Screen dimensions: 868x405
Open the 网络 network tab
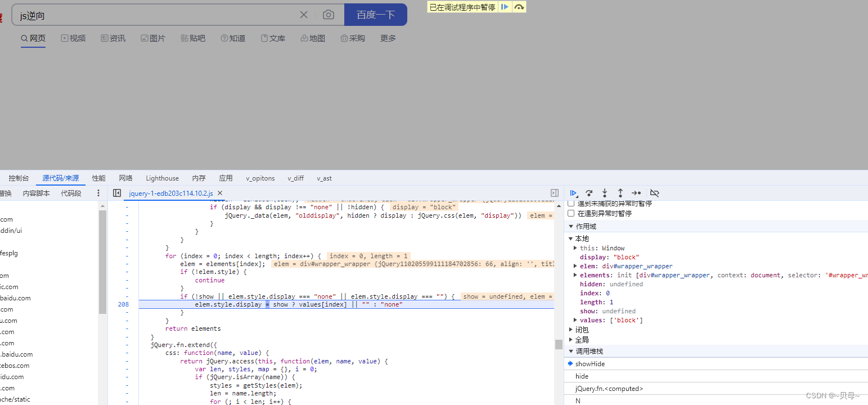tap(126, 178)
